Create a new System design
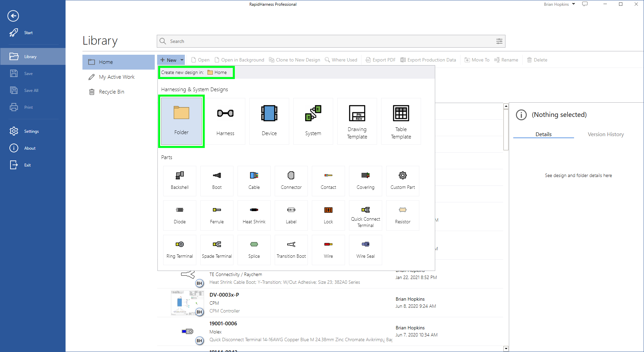This screenshot has height=352, width=644. pos(313,121)
